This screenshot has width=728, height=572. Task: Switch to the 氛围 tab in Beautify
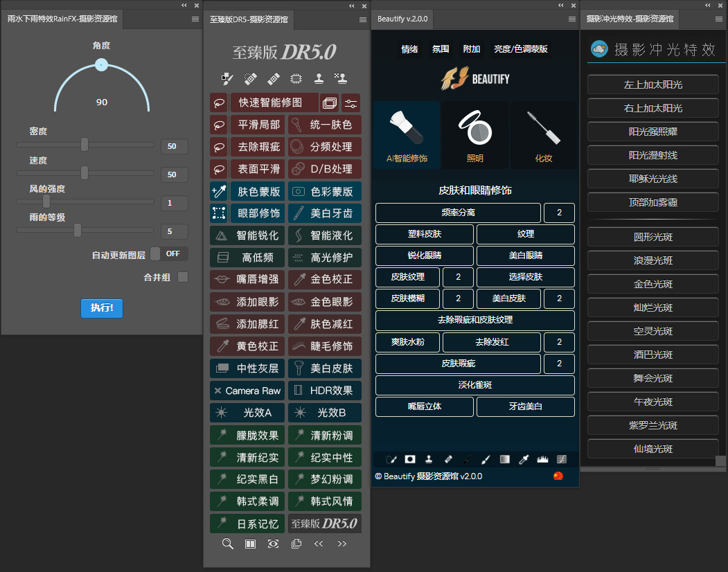coord(441,49)
